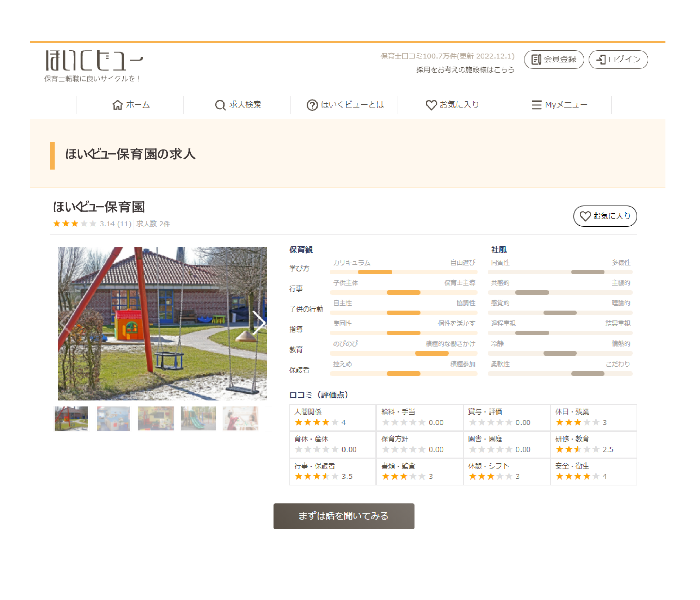
Task: Click the 人間関係 rating stars
Action: 317,422
